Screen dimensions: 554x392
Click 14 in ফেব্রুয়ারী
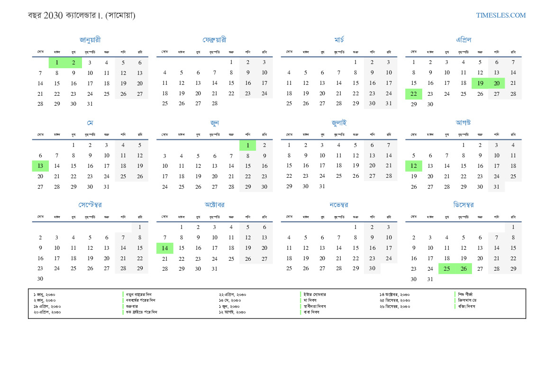coord(215,83)
